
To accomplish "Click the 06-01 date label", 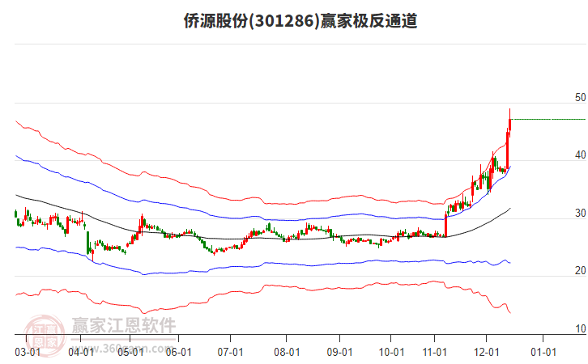I will pyautogui.click(x=178, y=353).
